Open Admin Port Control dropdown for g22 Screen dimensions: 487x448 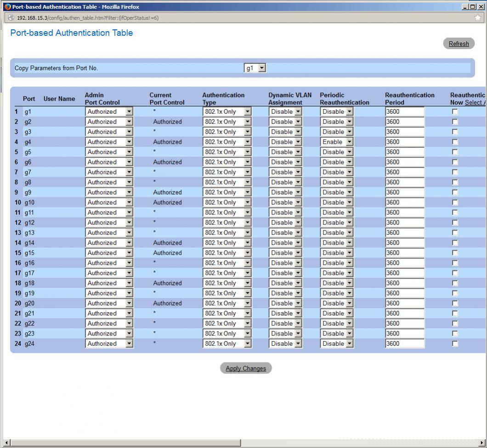pos(109,323)
